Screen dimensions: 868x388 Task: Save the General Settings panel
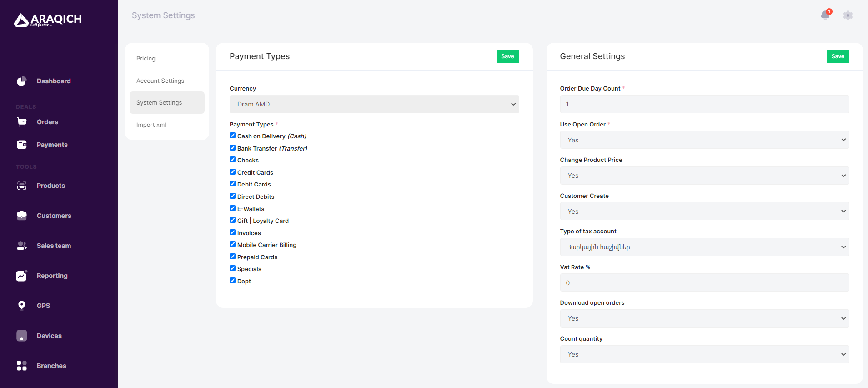(x=838, y=56)
